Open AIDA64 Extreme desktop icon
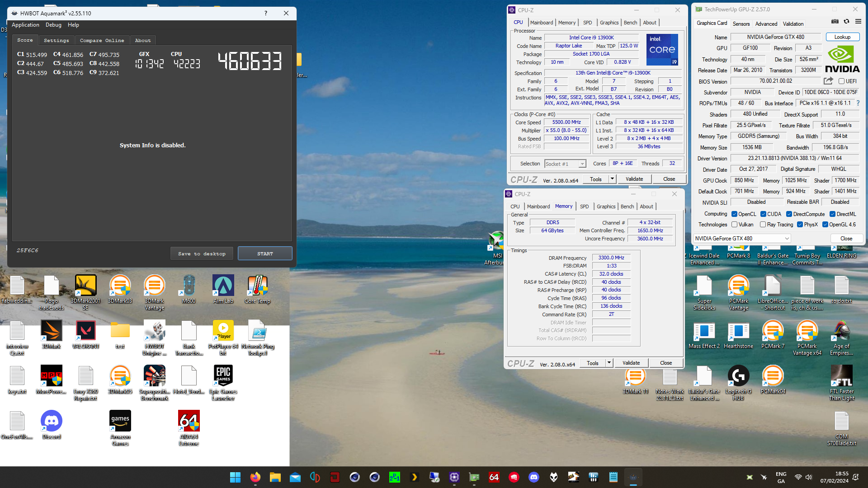Viewport: 868px width, 488px height. [189, 427]
